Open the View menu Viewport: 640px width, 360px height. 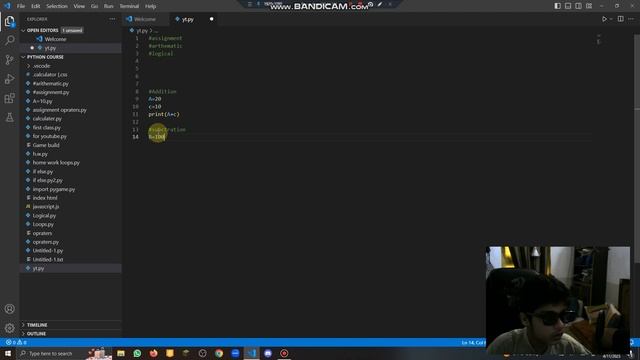79,6
